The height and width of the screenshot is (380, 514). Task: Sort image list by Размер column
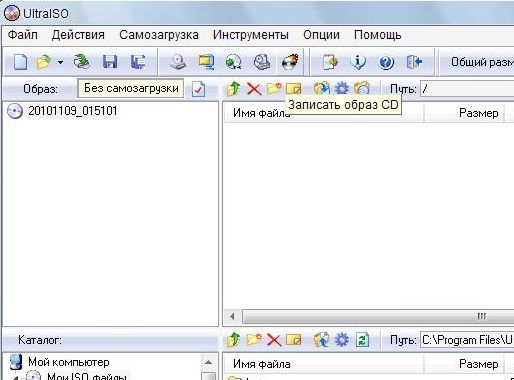(465, 113)
